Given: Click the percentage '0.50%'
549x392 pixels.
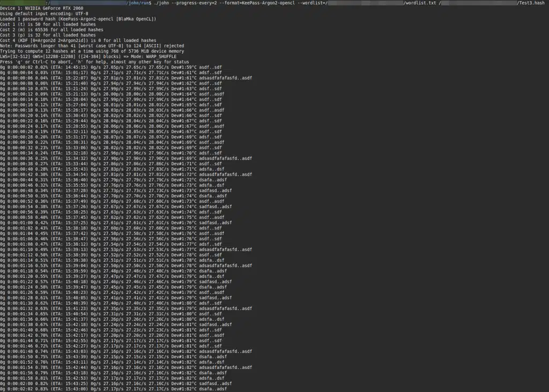Looking at the screenshot, I should [x=41, y=255].
